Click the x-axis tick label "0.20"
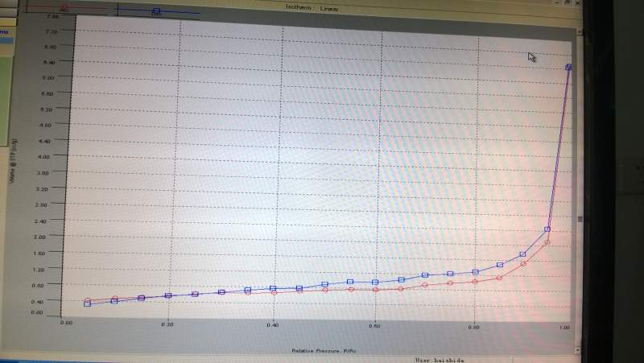644x363 pixels. (x=167, y=324)
